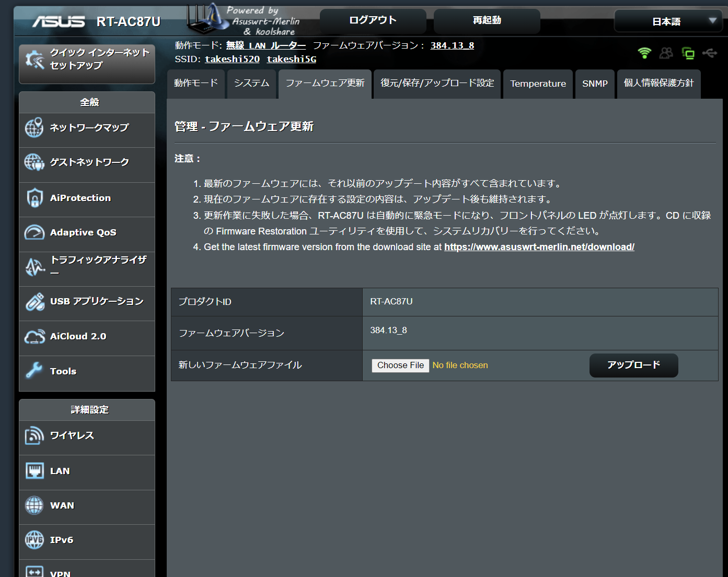Click the 新しいファームウェアファイル row label
728x577 pixels.
(x=240, y=365)
